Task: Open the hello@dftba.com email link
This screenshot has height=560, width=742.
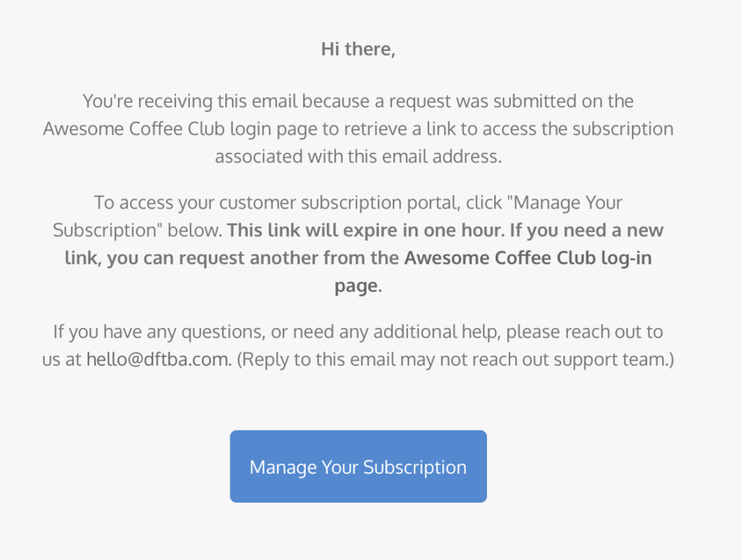Action: pos(159,359)
